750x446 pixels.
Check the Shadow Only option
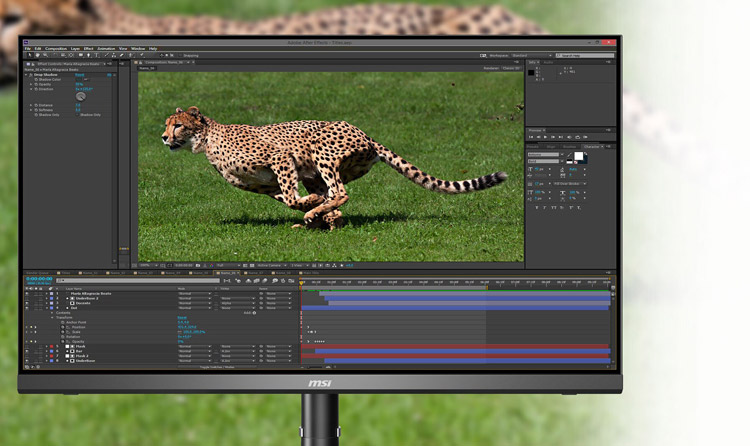point(78,115)
